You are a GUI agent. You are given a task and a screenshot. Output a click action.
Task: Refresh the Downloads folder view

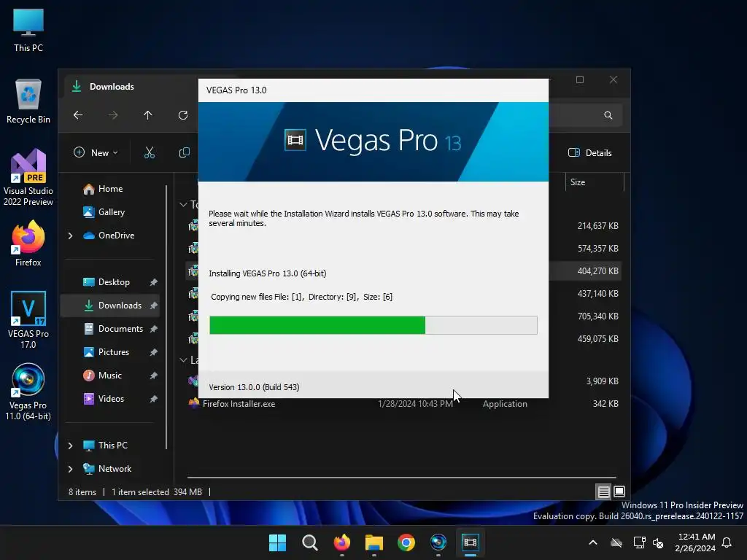tap(183, 114)
